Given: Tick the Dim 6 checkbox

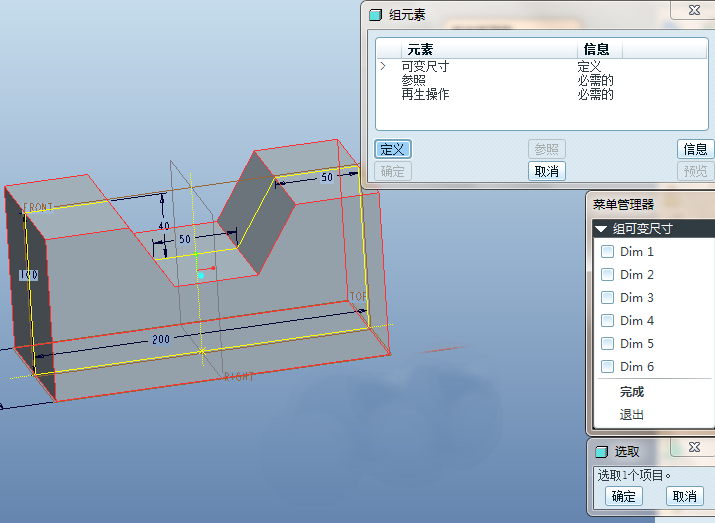Looking at the screenshot, I should point(607,367).
